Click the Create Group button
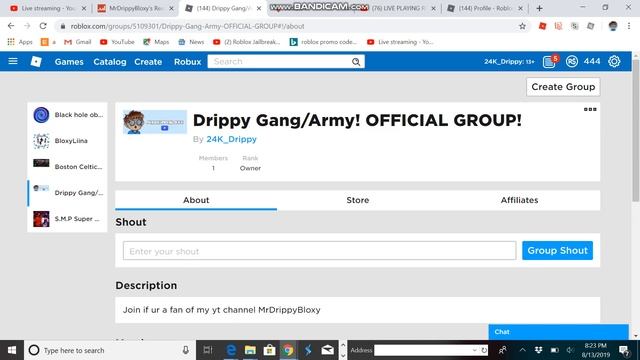The width and height of the screenshot is (640, 360). click(563, 87)
